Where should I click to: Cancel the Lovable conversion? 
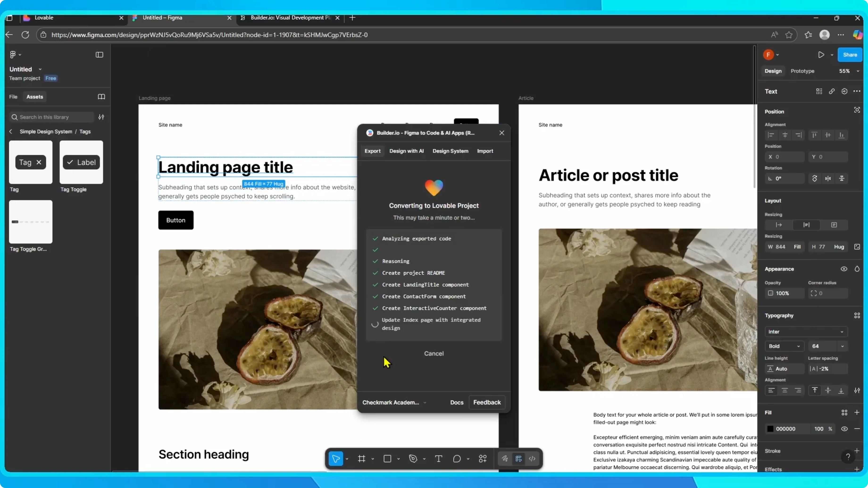click(434, 353)
